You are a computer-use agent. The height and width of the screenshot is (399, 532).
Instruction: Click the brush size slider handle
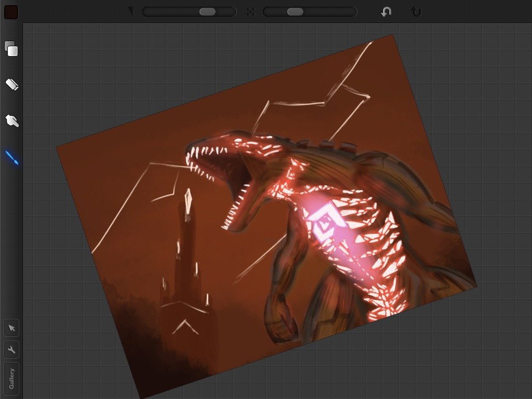(207, 12)
